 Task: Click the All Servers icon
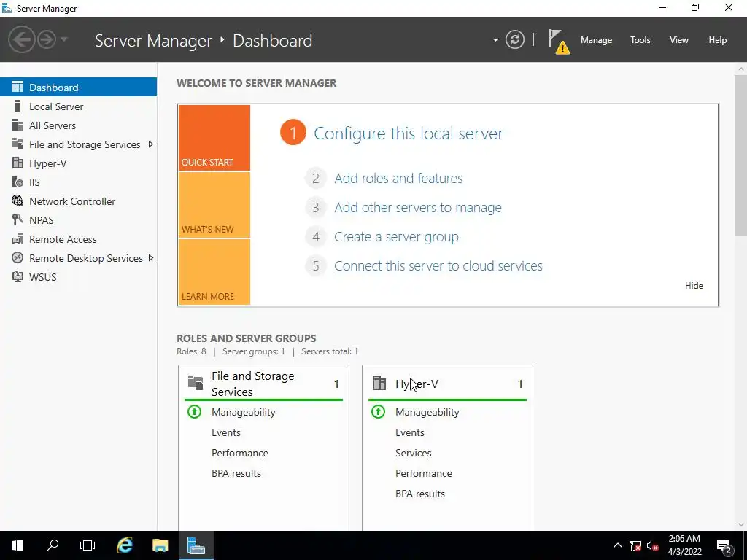(x=18, y=125)
